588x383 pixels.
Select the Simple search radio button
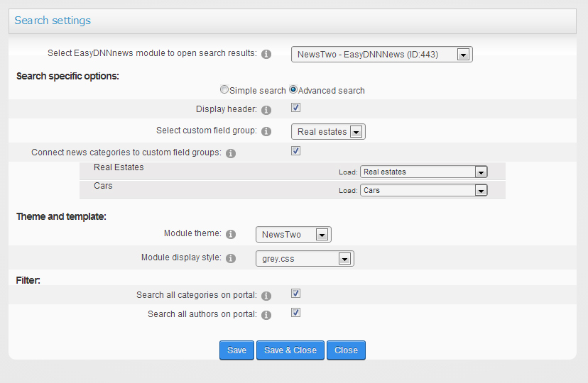point(224,89)
